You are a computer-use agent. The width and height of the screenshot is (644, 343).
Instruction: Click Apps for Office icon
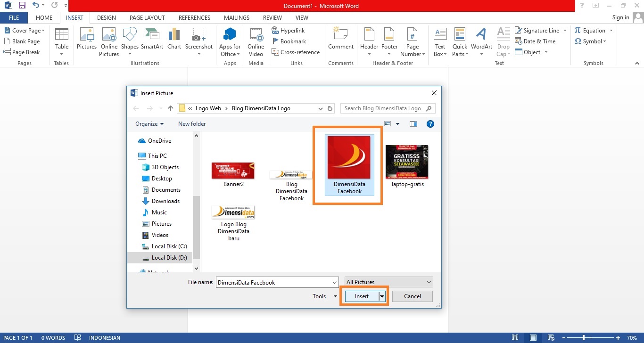[230, 41]
